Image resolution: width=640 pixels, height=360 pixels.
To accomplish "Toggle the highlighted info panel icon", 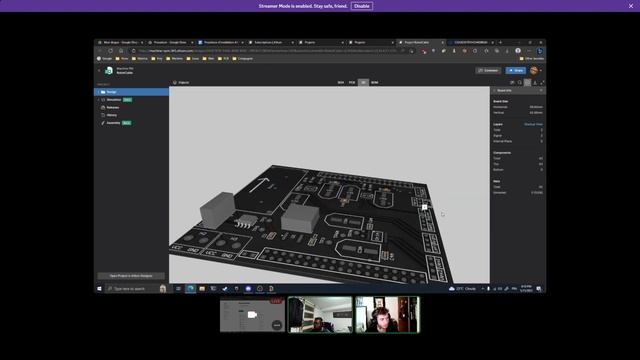I will coord(527,82).
